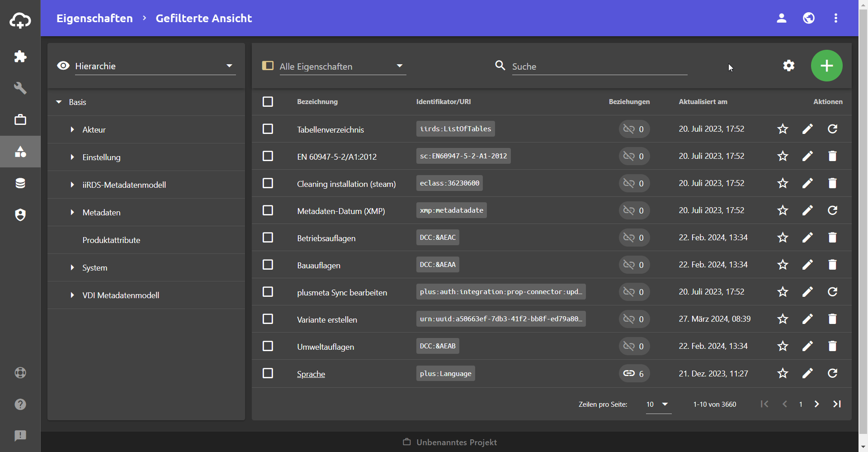Image resolution: width=868 pixels, height=452 pixels.
Task: Reset the plusmeta Sync bearbeiten row
Action: (832, 292)
